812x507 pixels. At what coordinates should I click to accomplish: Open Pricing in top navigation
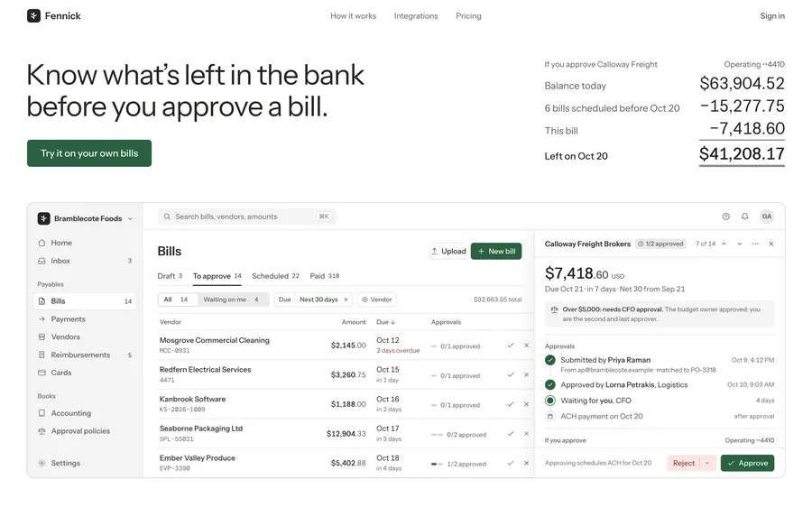pyautogui.click(x=468, y=16)
